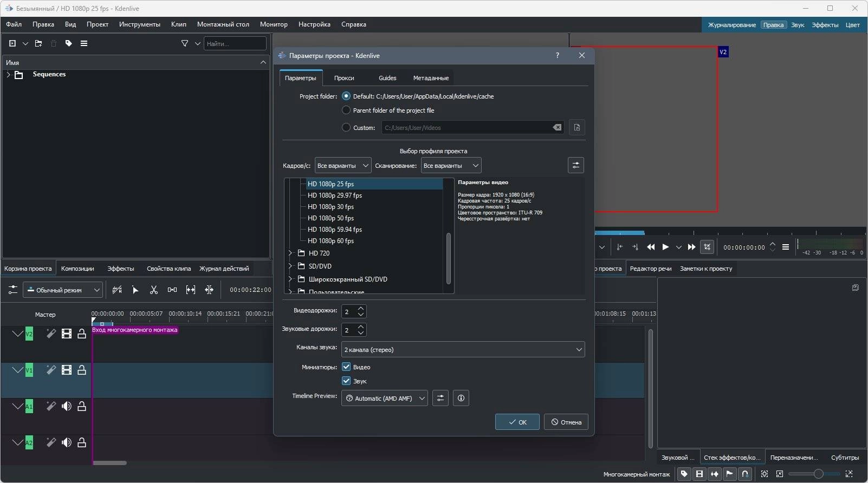Adjust the timeline zoom slider in status bar

818,474
